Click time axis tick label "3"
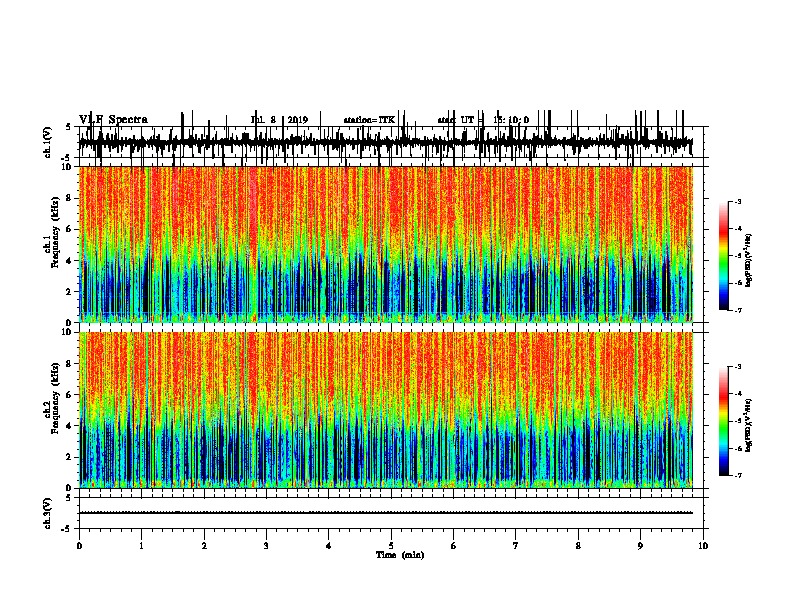The image size is (792, 612). (266, 546)
